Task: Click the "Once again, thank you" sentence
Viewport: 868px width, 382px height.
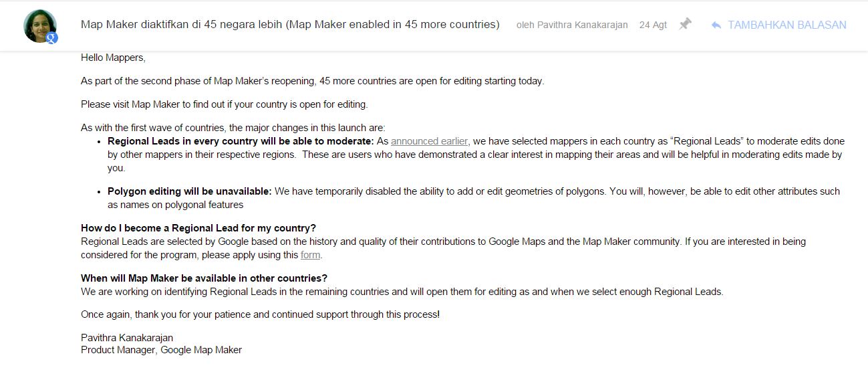Action: [x=261, y=314]
